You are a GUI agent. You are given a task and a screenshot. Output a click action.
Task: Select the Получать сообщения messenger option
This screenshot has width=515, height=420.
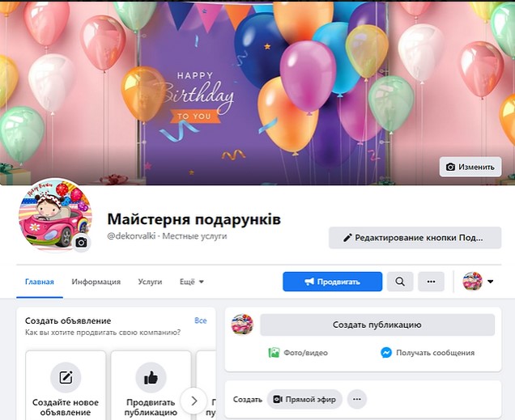pos(428,353)
